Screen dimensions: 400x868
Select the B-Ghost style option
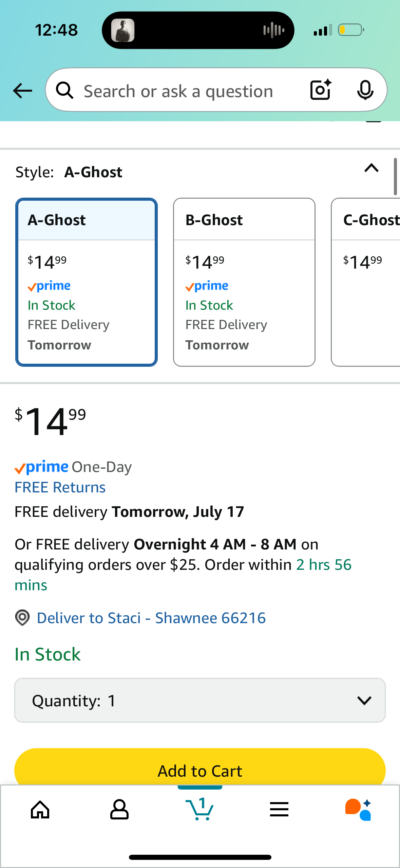(244, 282)
